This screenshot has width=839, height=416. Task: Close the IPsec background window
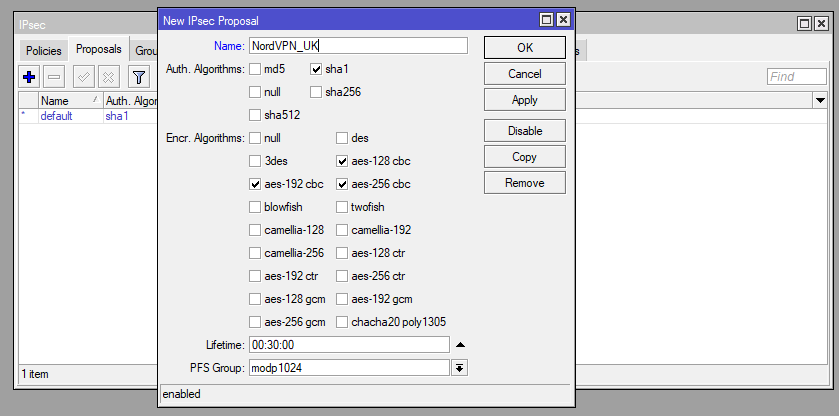click(821, 24)
